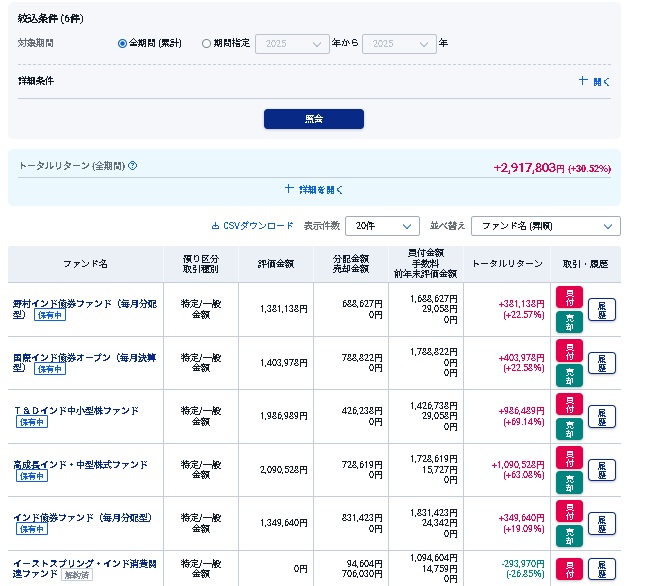
Task: Open 履歴 for T&Dインド中小型株ファンド
Action: coord(602,416)
